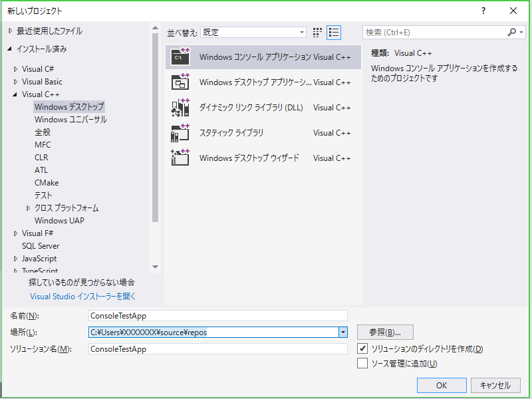Click the 参照(B)... browse button
The width and height of the screenshot is (532, 399).
pos(385,332)
